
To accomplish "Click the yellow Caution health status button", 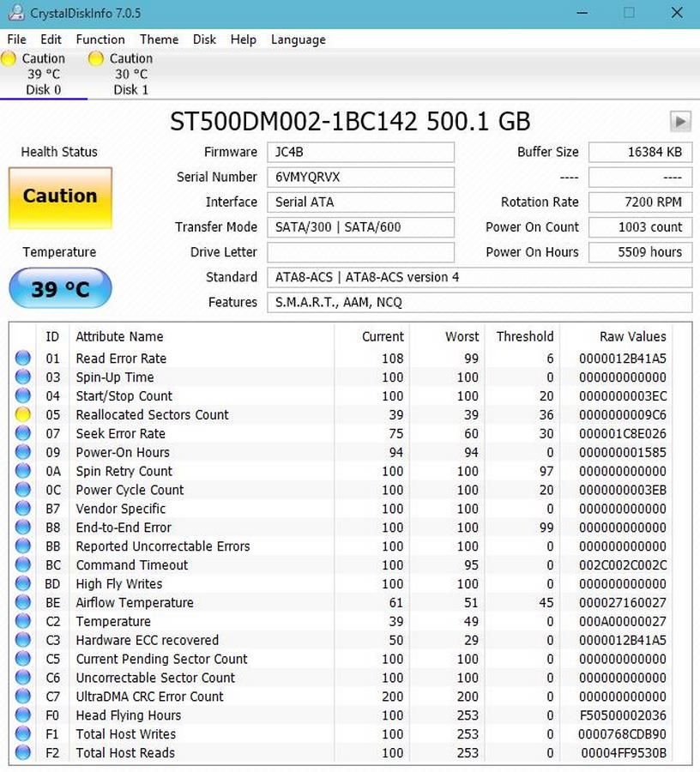I will point(60,198).
